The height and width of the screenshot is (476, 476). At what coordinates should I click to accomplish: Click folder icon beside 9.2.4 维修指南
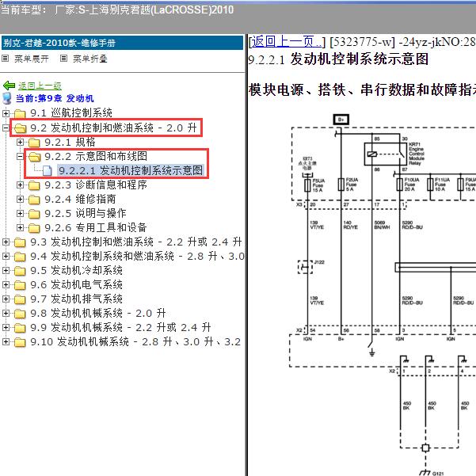coord(34,200)
